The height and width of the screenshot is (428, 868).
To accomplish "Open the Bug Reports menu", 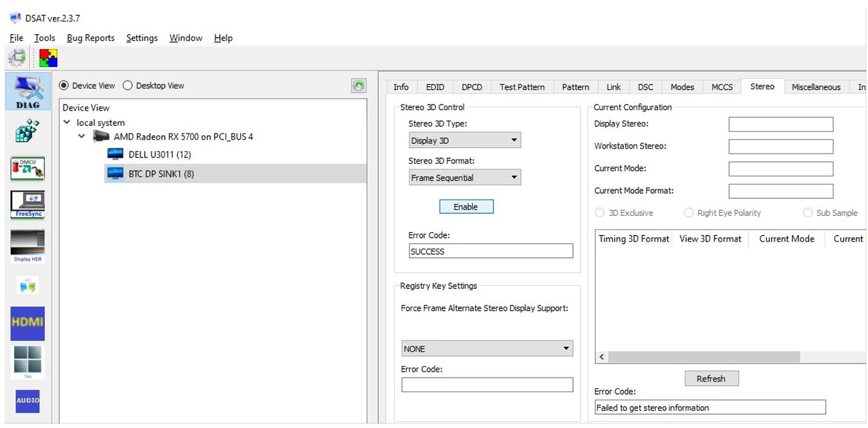I will tap(90, 38).
